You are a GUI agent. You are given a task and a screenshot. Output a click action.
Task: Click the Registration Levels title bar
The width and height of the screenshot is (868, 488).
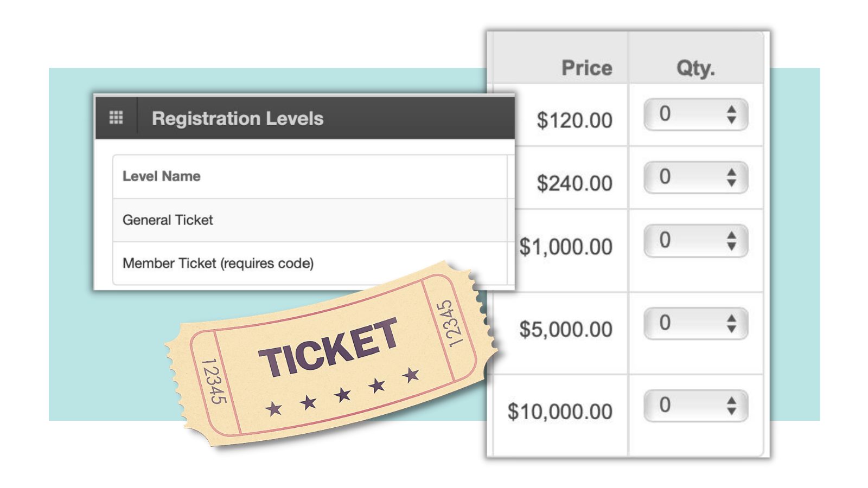pos(239,118)
